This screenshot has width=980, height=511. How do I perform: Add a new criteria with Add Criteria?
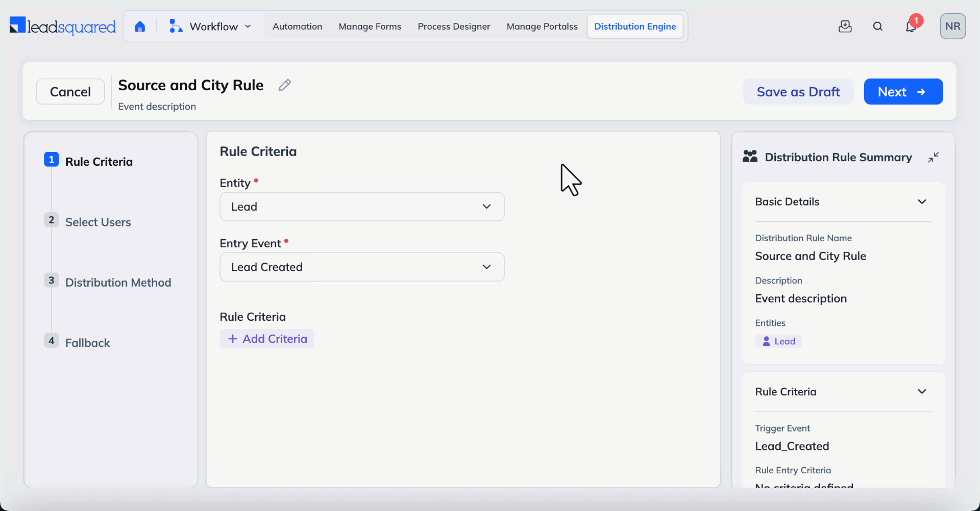click(x=266, y=338)
